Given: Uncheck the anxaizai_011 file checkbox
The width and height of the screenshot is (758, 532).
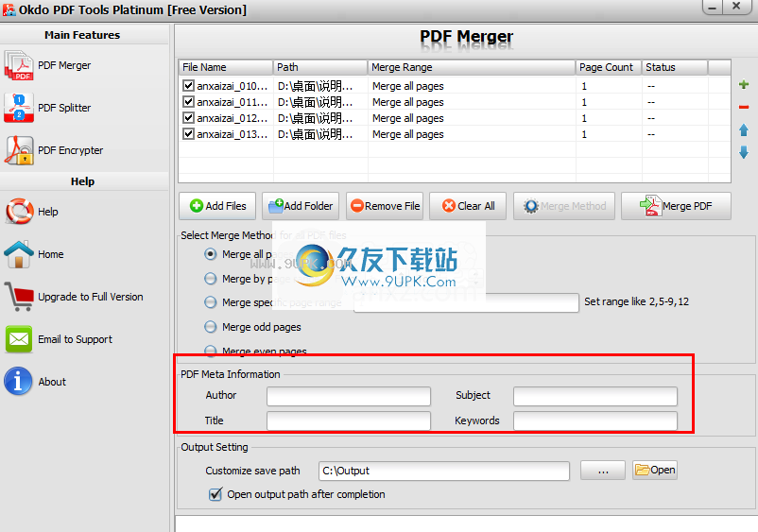Looking at the screenshot, I should tap(188, 102).
